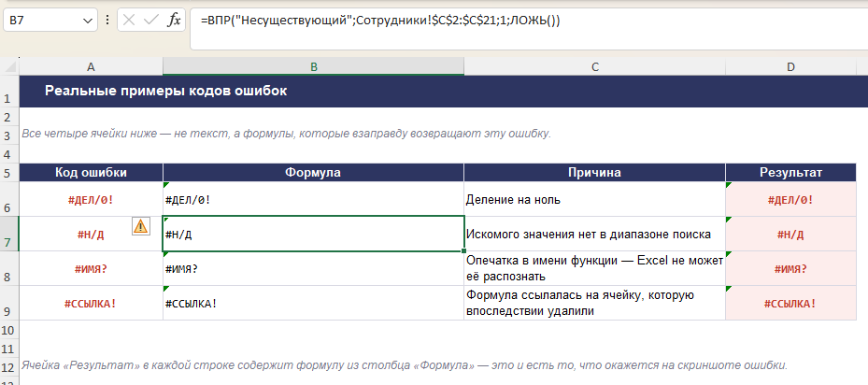
Task: Click into the formula bar text
Action: click(381, 21)
